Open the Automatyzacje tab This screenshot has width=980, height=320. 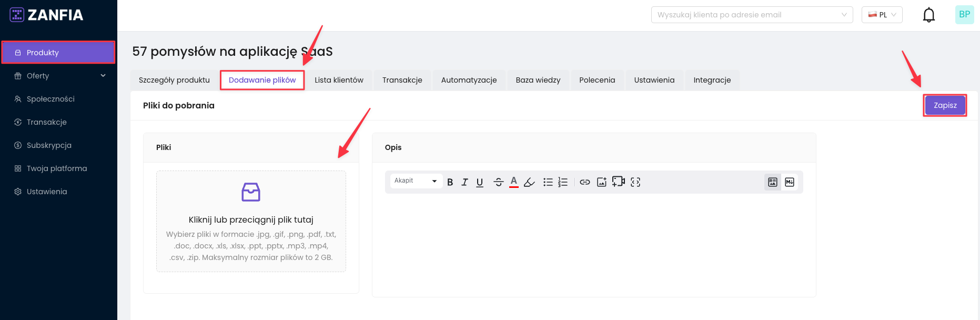[469, 80]
